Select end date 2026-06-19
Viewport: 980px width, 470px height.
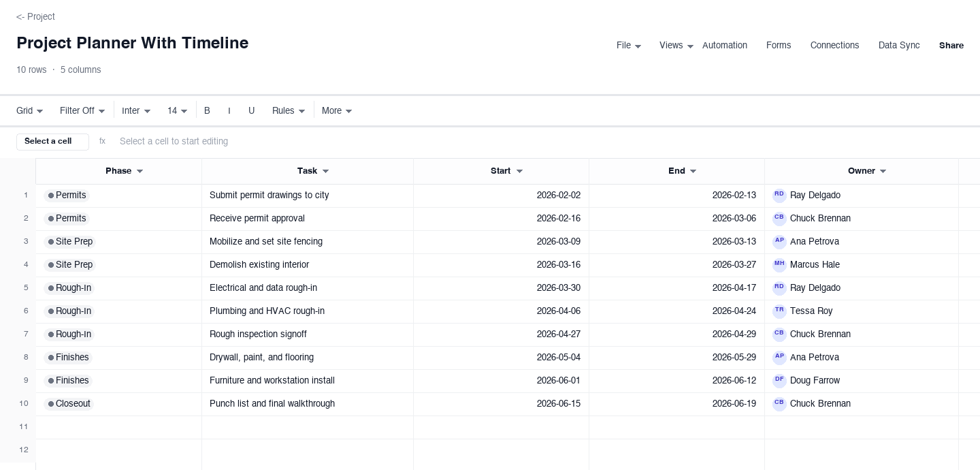[x=677, y=404]
